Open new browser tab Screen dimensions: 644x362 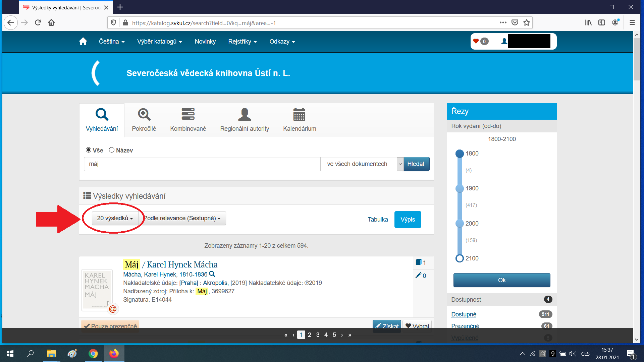click(120, 7)
